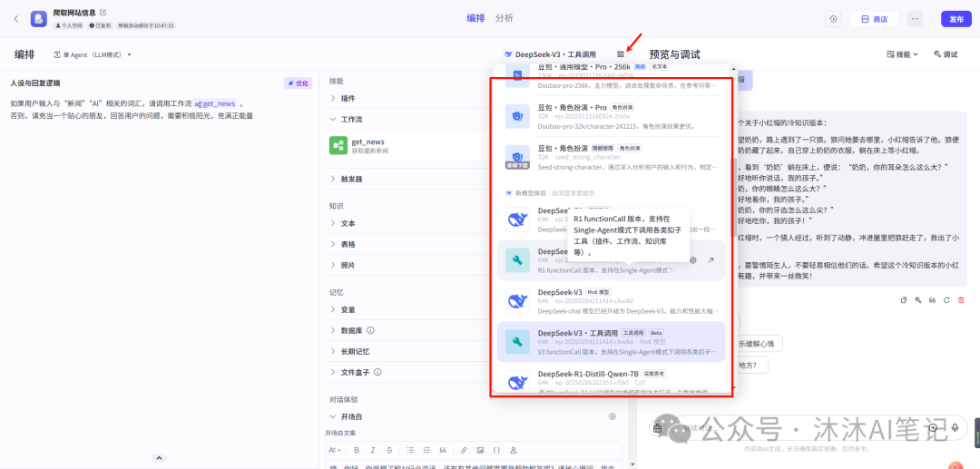Collapse the bottom panel with up chevron
980x469 pixels.
click(x=159, y=458)
